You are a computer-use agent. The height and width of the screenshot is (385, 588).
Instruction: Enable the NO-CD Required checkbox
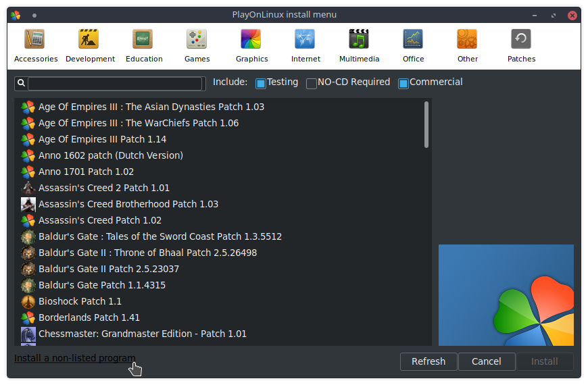(x=312, y=83)
